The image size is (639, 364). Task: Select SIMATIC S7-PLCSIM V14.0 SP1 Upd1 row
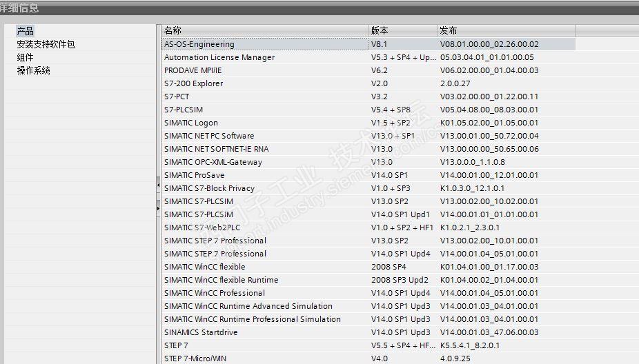pos(368,214)
